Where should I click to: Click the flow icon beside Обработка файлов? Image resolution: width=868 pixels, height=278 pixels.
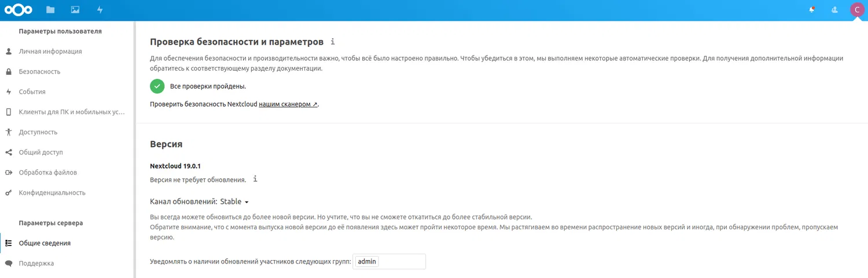tap(9, 173)
